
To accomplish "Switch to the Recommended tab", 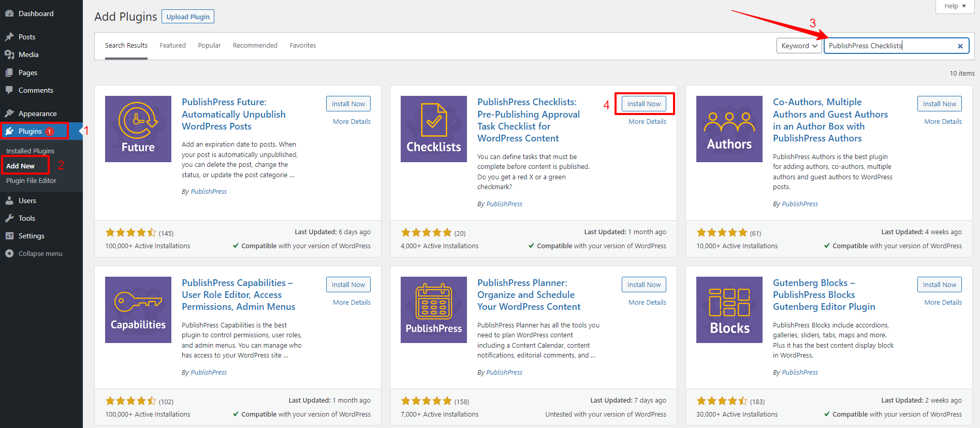I will 255,46.
